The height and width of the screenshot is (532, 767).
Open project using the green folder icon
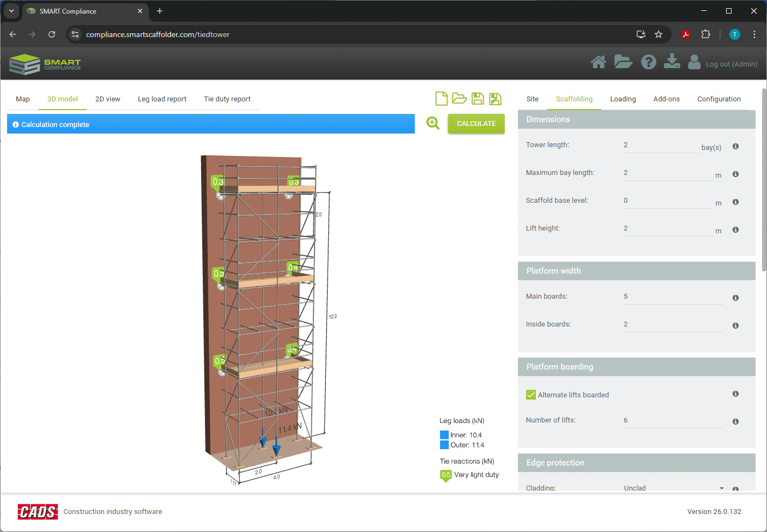point(459,99)
